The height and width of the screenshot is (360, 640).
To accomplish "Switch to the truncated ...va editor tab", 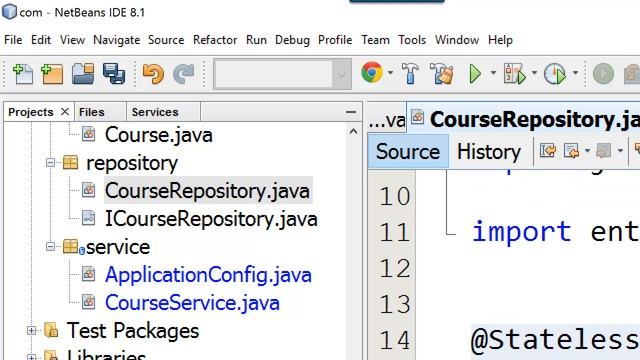I will click(387, 120).
